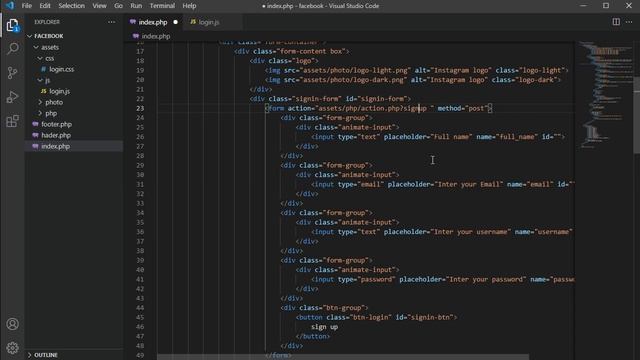The image size is (640, 360).
Task: Click line number 31 in gutter
Action: click(x=140, y=184)
